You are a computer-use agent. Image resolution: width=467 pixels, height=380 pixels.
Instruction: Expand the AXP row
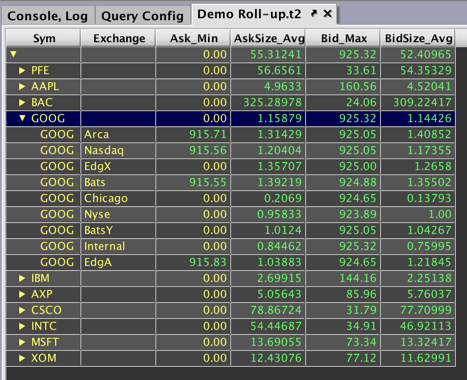(22, 294)
